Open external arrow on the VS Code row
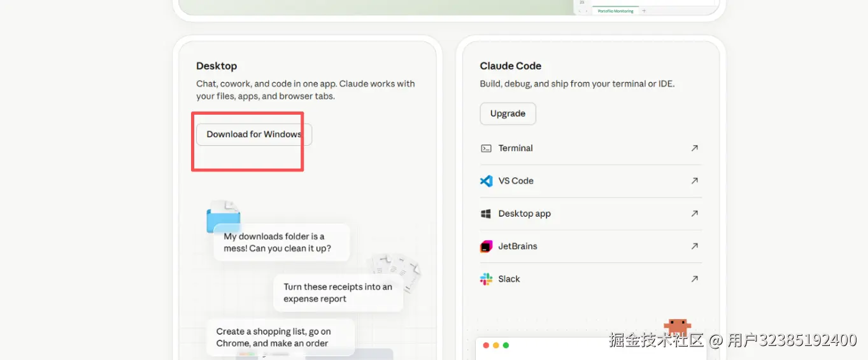 click(694, 181)
